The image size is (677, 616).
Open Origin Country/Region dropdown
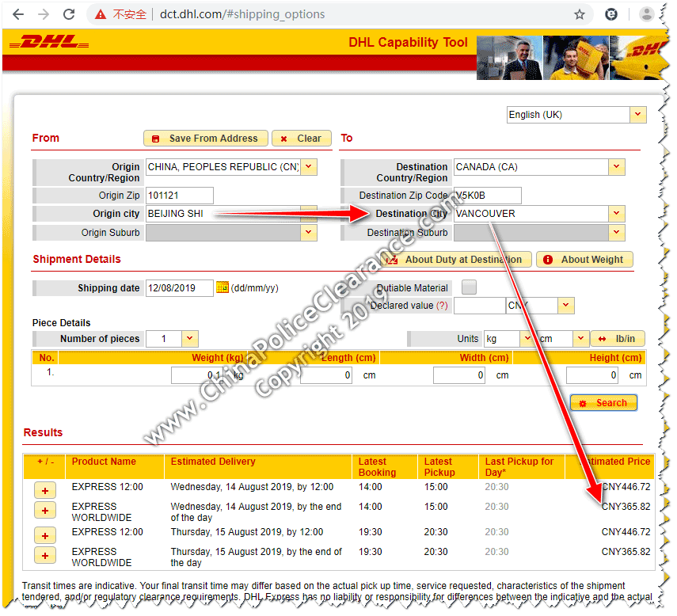coord(310,168)
